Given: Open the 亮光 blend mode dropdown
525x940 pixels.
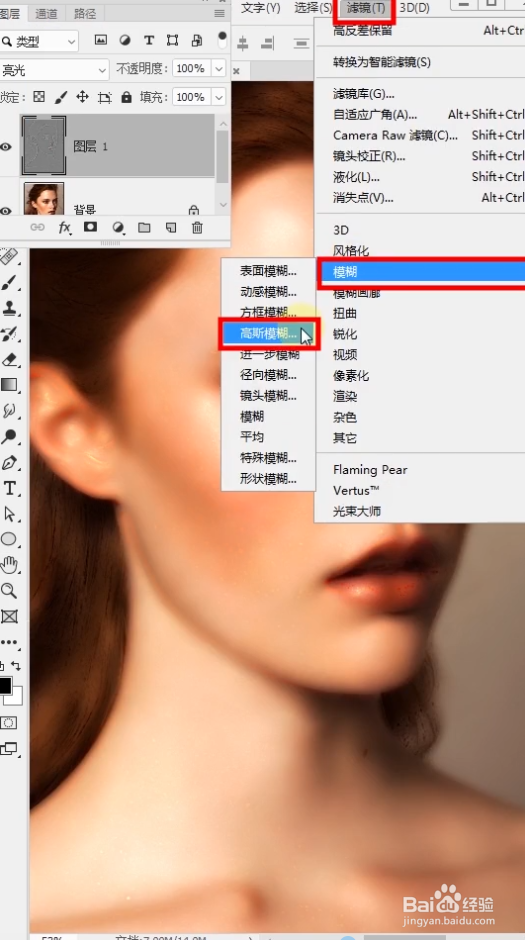Looking at the screenshot, I should coord(54,70).
